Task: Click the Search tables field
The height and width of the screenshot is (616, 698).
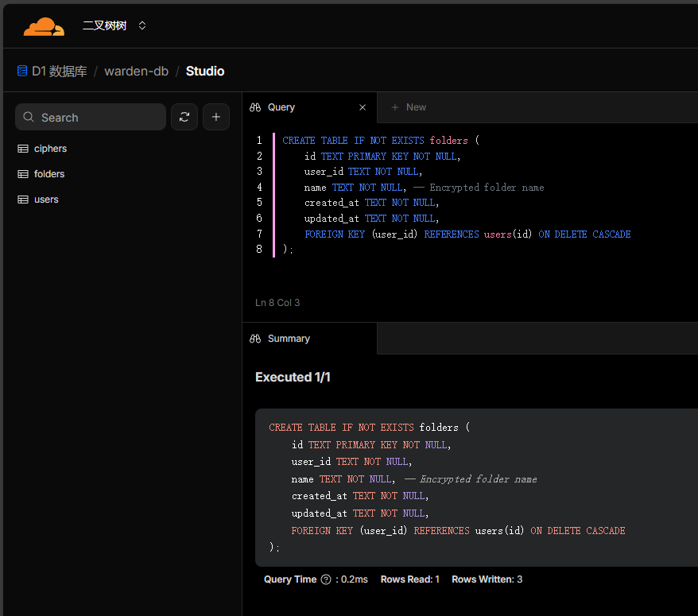Action: 91,117
